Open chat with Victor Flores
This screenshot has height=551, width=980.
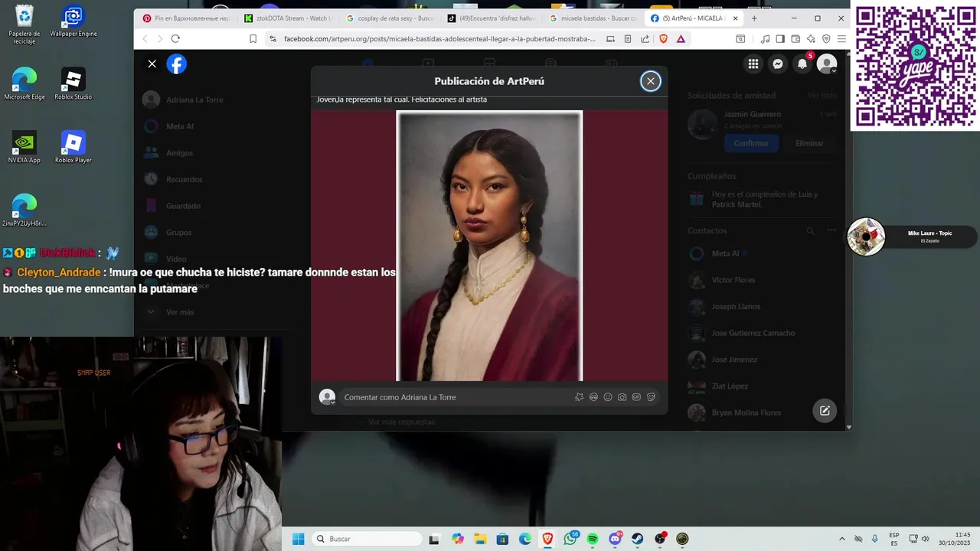733,280
